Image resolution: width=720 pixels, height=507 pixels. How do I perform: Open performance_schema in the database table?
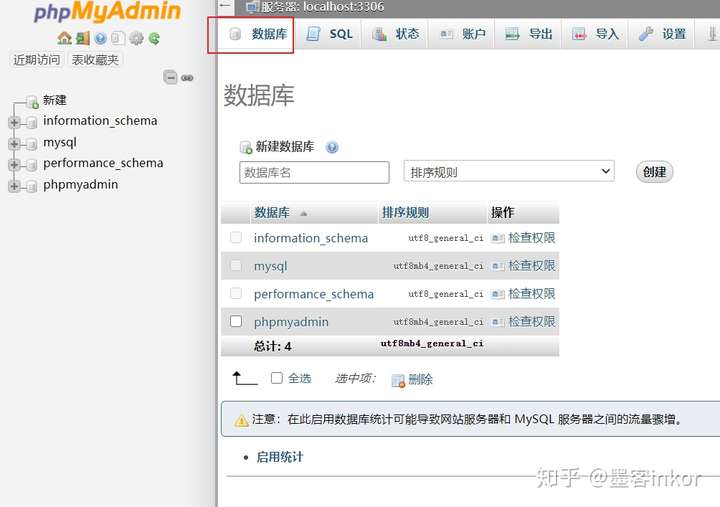coord(314,294)
